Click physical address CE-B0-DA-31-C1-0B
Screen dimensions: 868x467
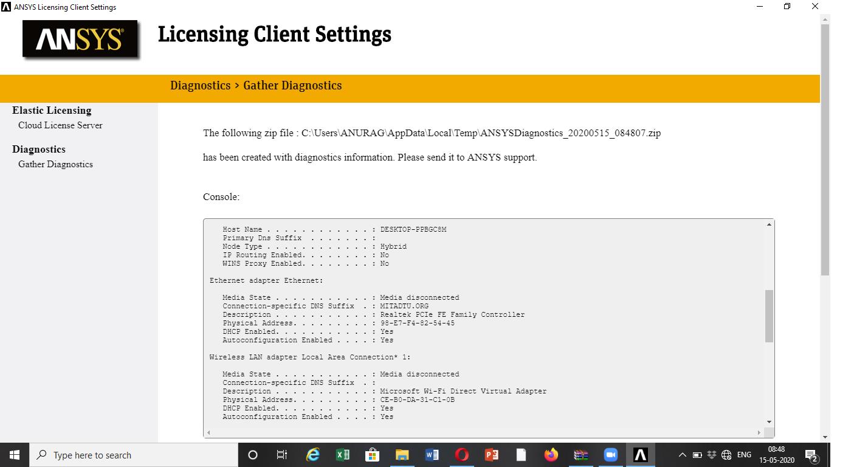click(418, 400)
